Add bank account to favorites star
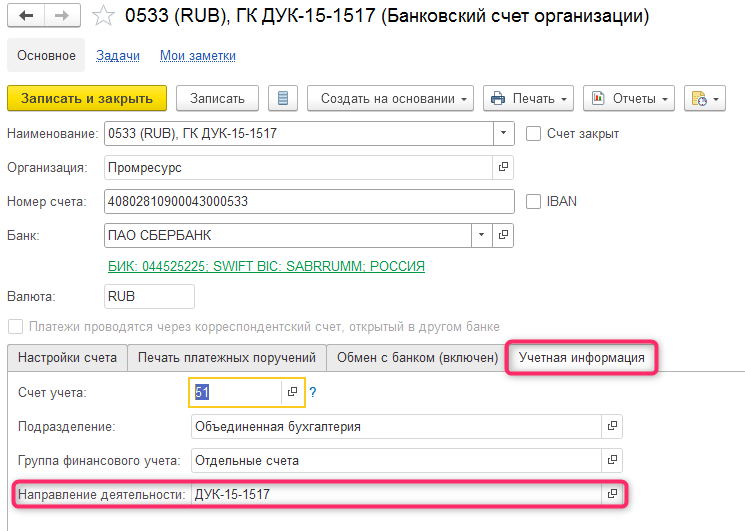 102,16
